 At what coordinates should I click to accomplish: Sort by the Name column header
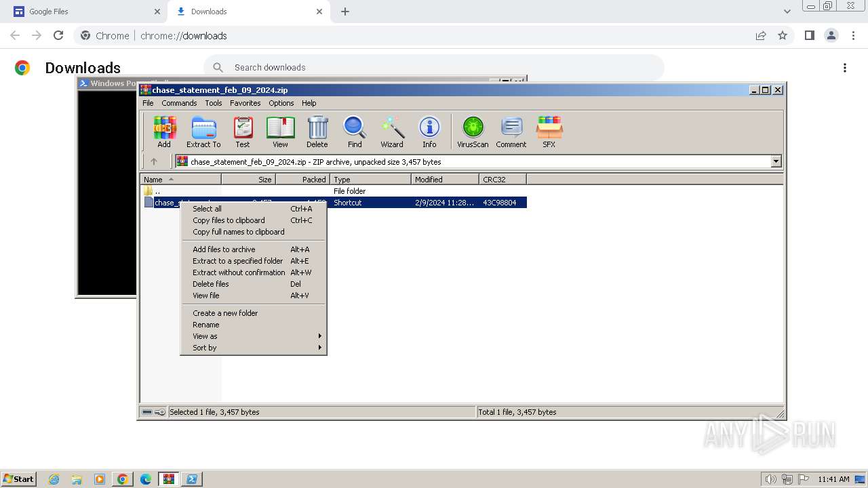[x=181, y=180]
